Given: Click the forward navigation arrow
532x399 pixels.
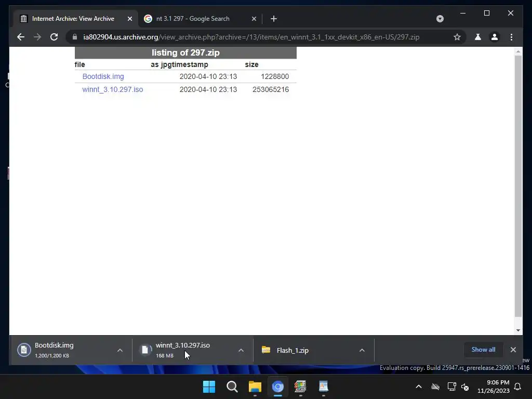Looking at the screenshot, I should pos(37,37).
